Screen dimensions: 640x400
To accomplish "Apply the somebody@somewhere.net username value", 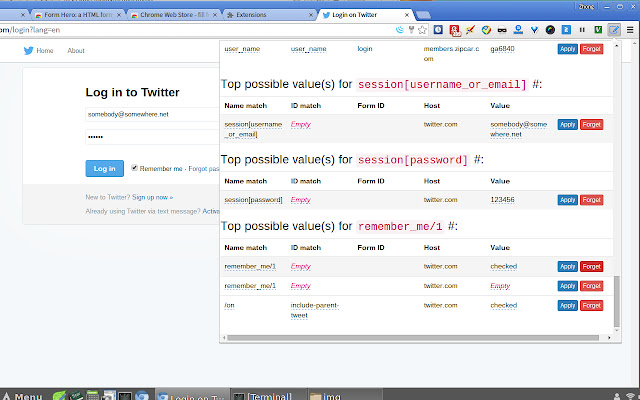I will pos(567,124).
